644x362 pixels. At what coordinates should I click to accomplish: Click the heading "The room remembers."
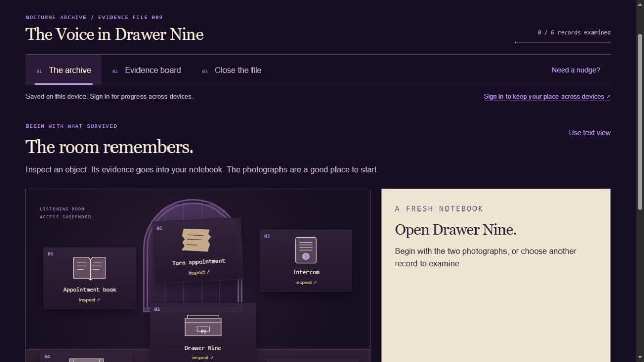pos(109,147)
